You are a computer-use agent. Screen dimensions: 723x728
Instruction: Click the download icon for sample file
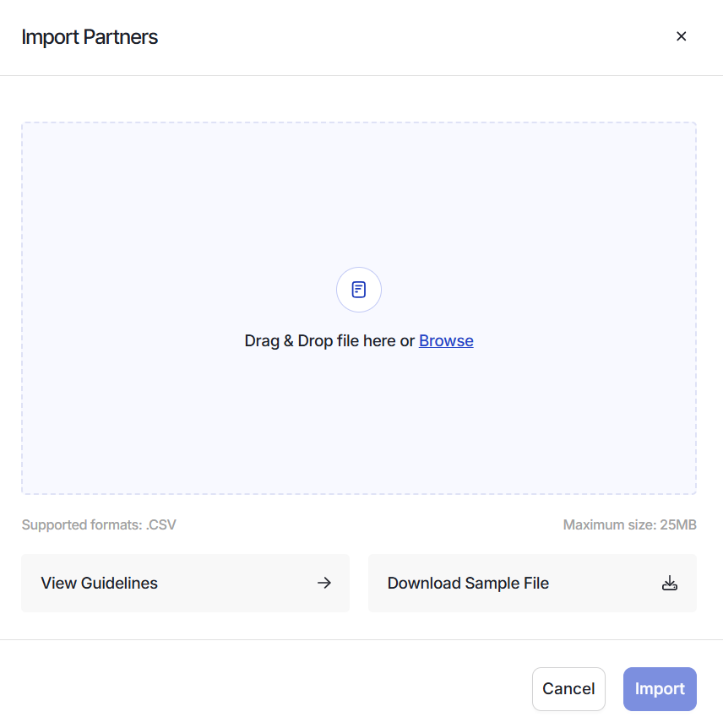[x=669, y=583]
